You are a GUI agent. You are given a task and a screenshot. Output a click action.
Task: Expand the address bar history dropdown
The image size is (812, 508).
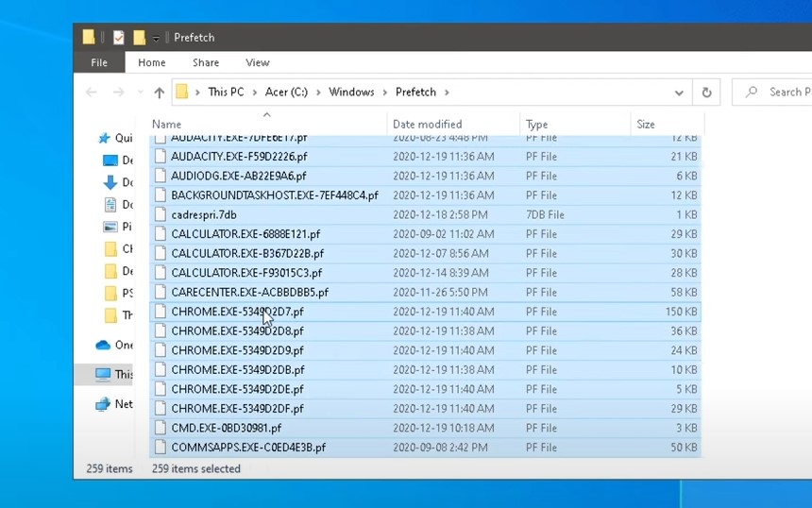[x=679, y=93]
